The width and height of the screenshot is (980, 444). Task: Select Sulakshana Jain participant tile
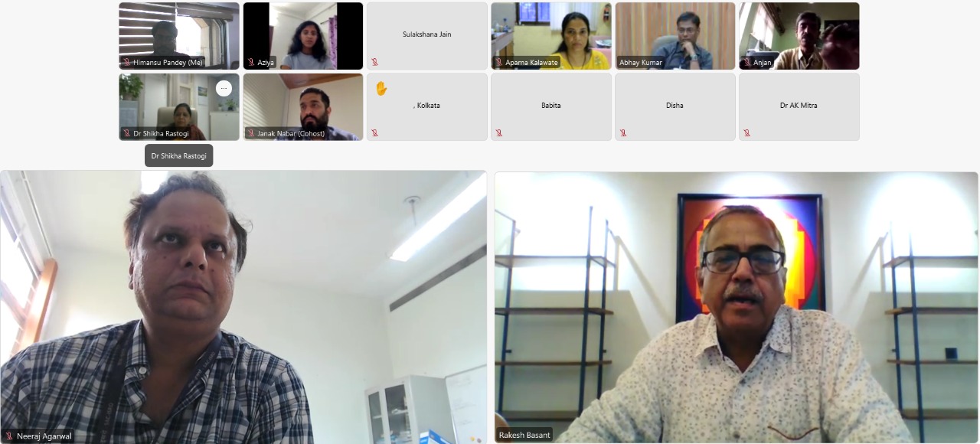point(426,36)
